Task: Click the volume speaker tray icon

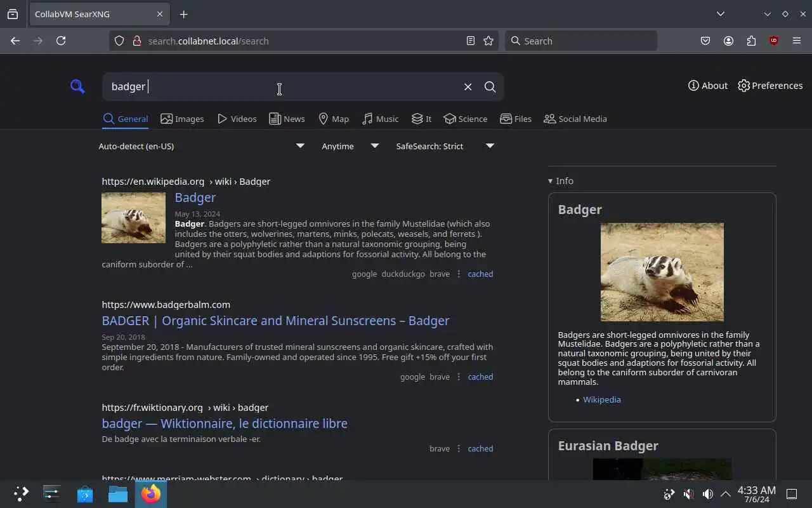Action: coord(707,494)
